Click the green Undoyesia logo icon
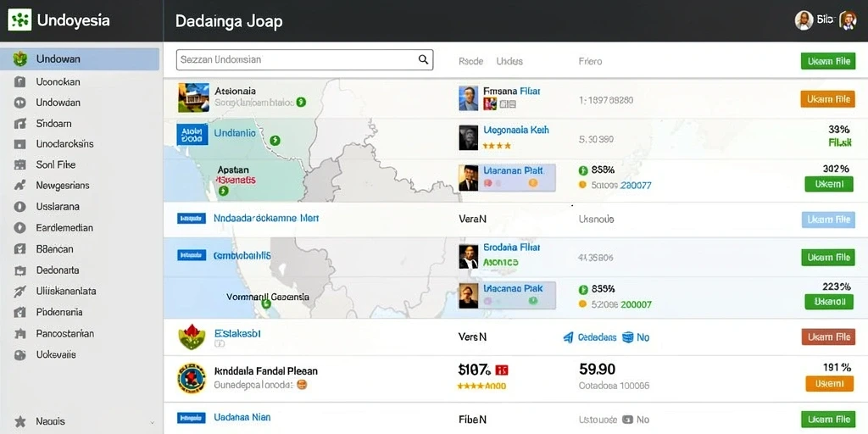Viewport: 868px width, 434px height. 19,20
